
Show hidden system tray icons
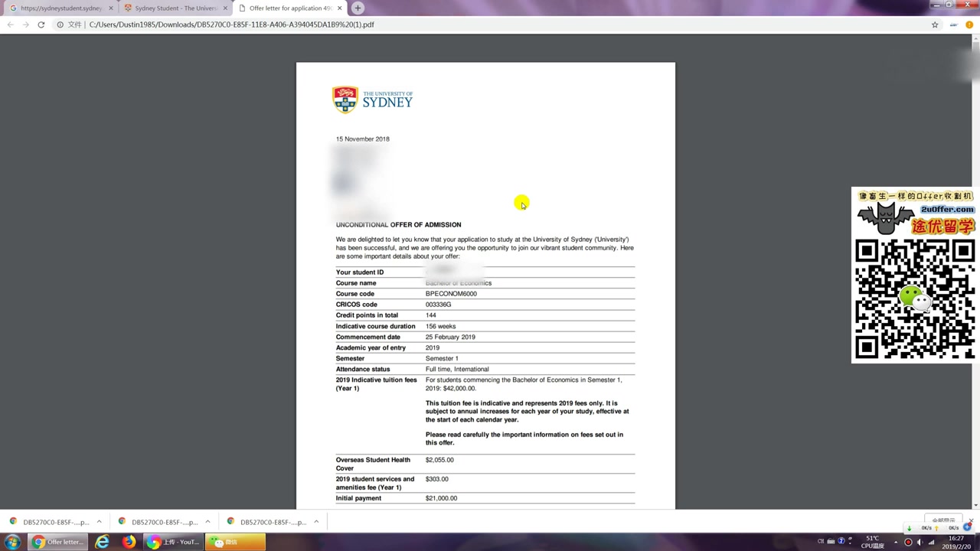(x=896, y=542)
